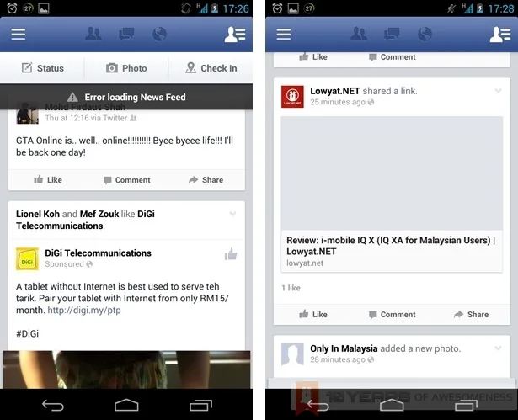View the 1 like count
Viewport: 518px width, 420px height.
291,288
